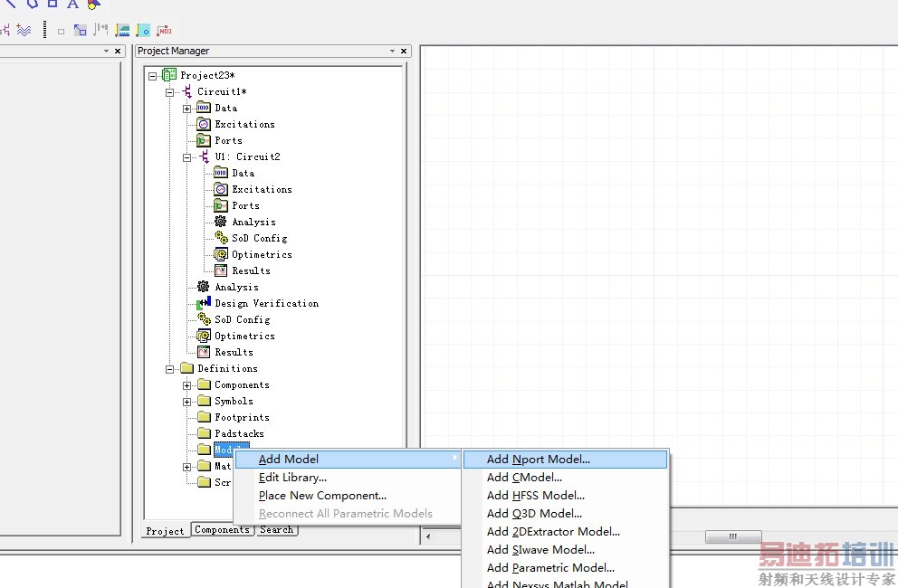898x588 pixels.
Task: Collapse the Definitions folder node
Action: click(169, 369)
